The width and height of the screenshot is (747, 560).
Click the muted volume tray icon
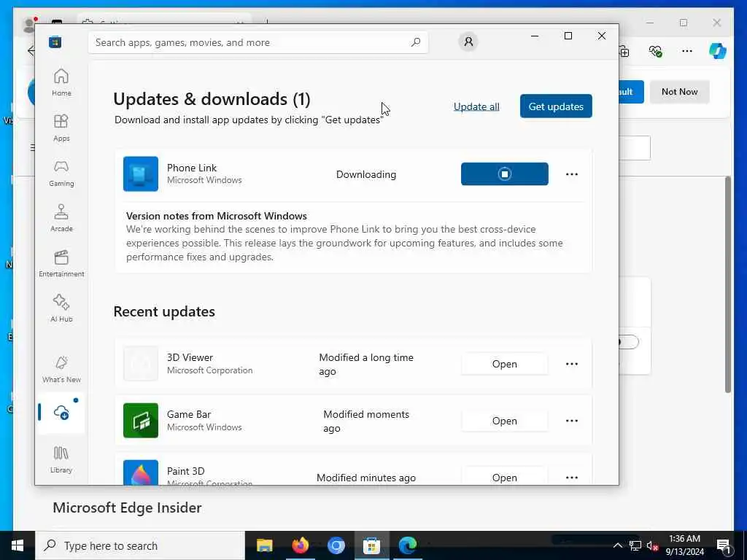[x=652, y=545]
